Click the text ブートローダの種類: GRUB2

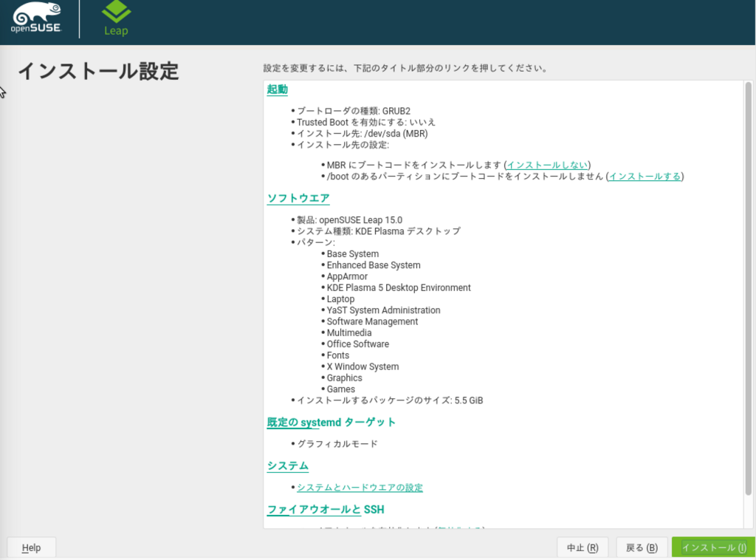pyautogui.click(x=354, y=111)
